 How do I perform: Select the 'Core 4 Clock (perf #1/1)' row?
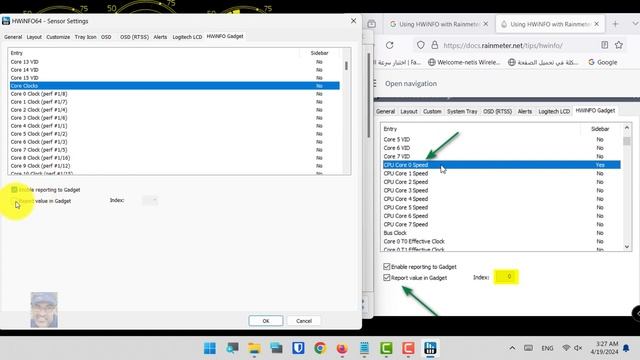pos(174,126)
